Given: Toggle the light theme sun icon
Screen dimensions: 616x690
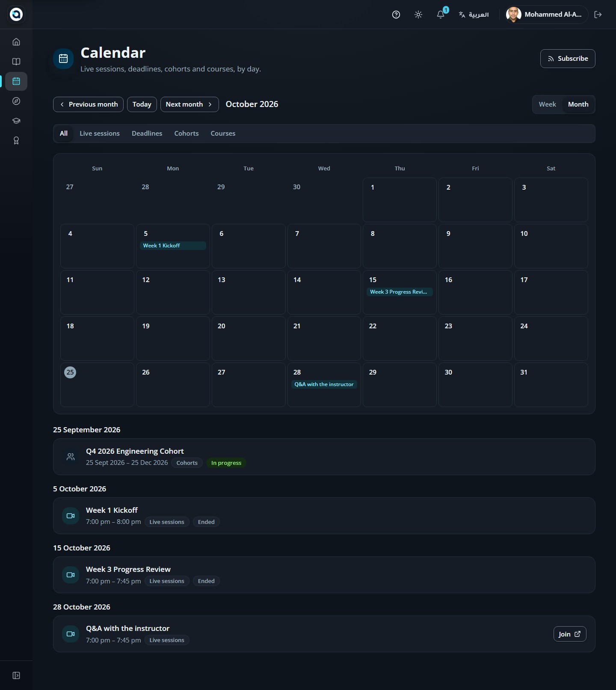Looking at the screenshot, I should tap(418, 15).
